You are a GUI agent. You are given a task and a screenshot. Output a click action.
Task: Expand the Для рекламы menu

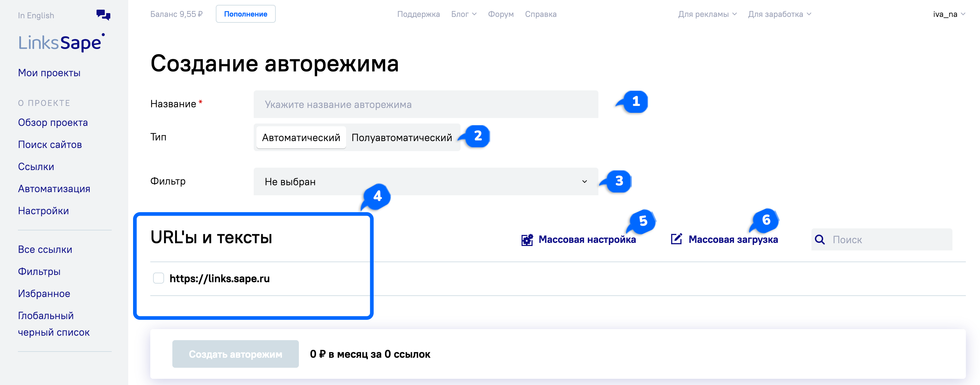(x=707, y=14)
